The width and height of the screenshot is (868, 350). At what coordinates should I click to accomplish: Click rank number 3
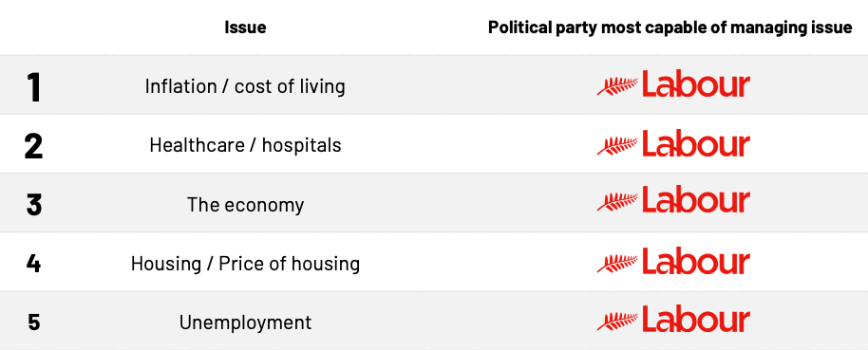34,205
